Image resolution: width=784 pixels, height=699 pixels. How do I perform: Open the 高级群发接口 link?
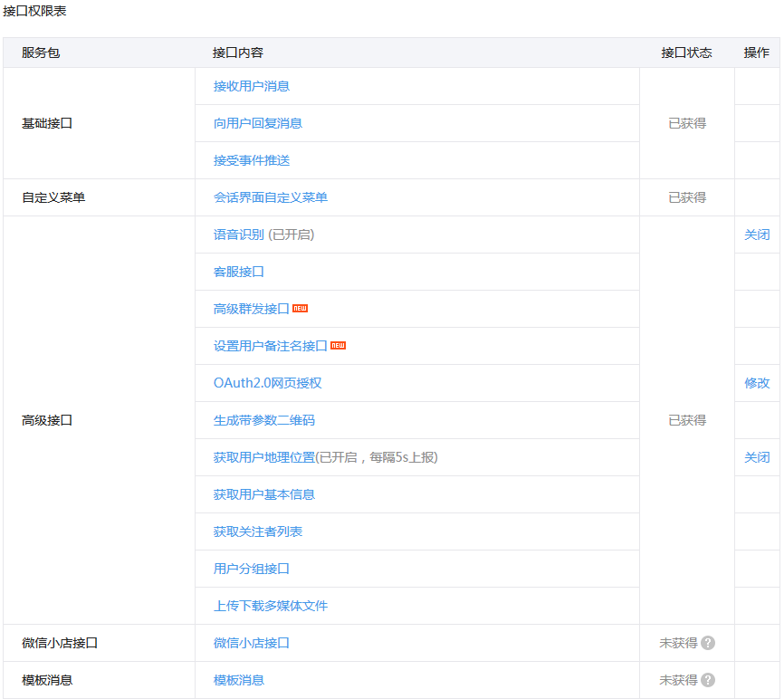pos(252,309)
